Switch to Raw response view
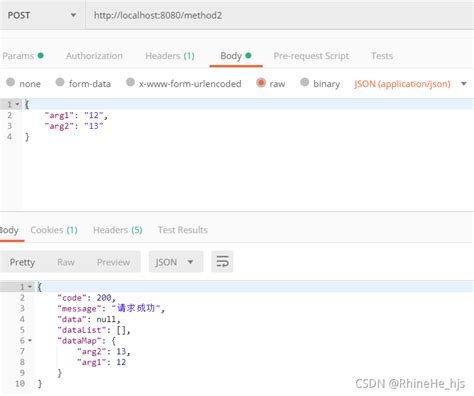Screen dimensions: 474x396 point(66,262)
